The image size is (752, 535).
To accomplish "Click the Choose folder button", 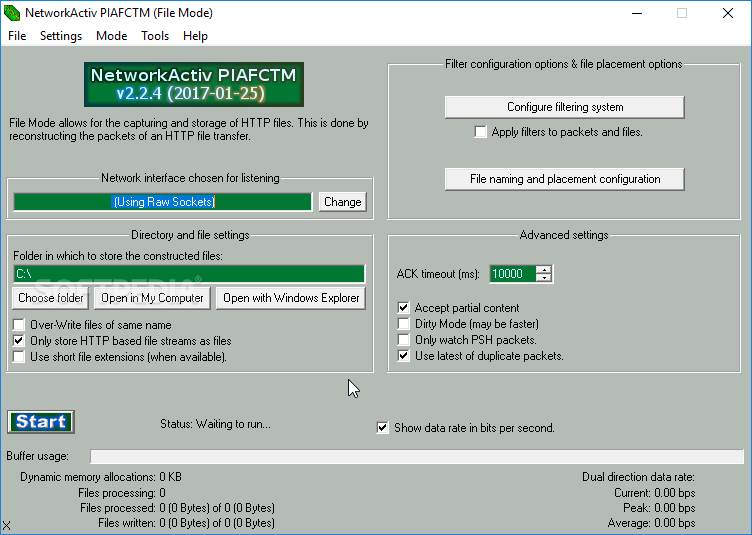I will [x=50, y=298].
